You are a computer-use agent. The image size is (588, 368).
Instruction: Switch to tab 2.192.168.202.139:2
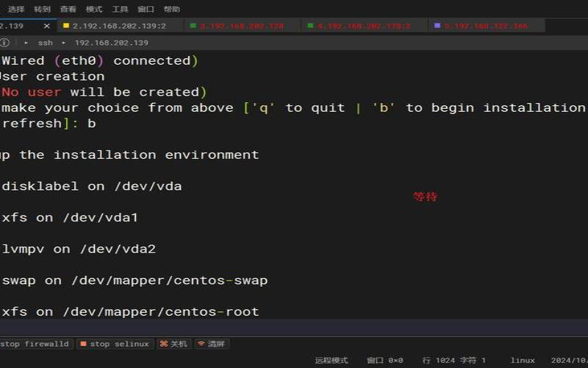[x=118, y=26]
